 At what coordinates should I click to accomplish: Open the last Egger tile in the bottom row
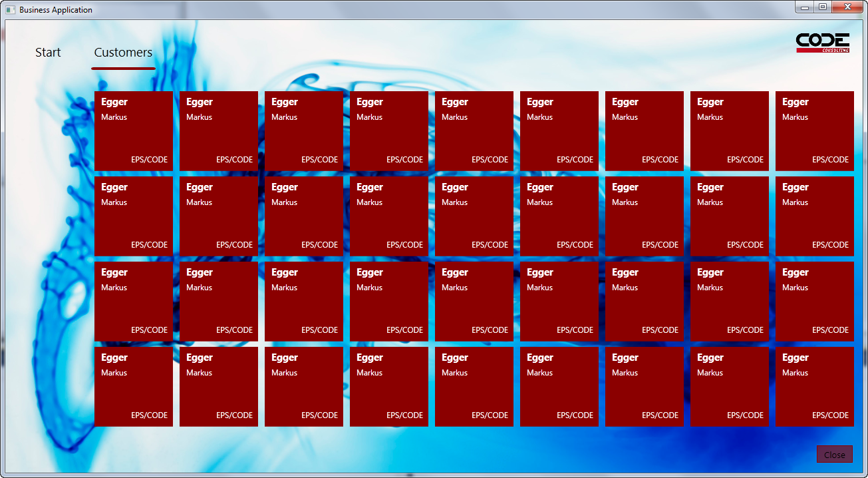click(x=815, y=387)
